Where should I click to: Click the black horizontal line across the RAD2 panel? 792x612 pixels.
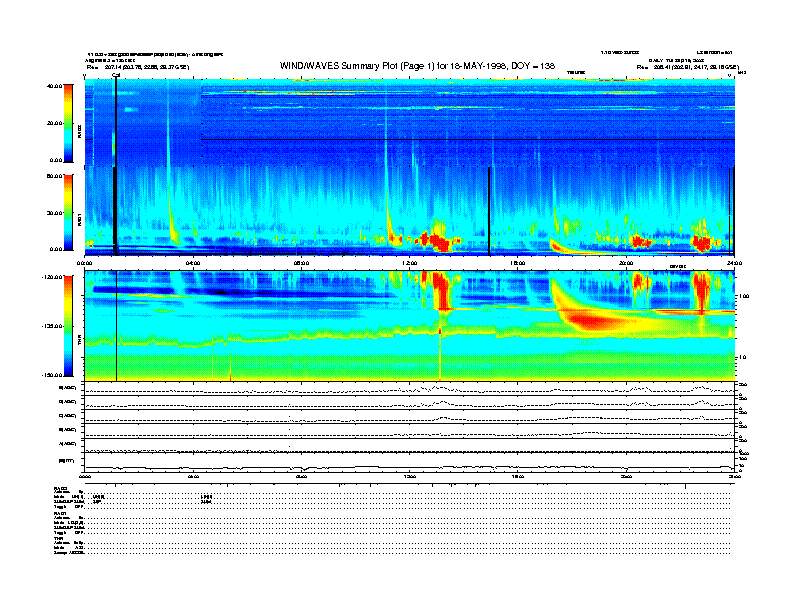pos(468,139)
